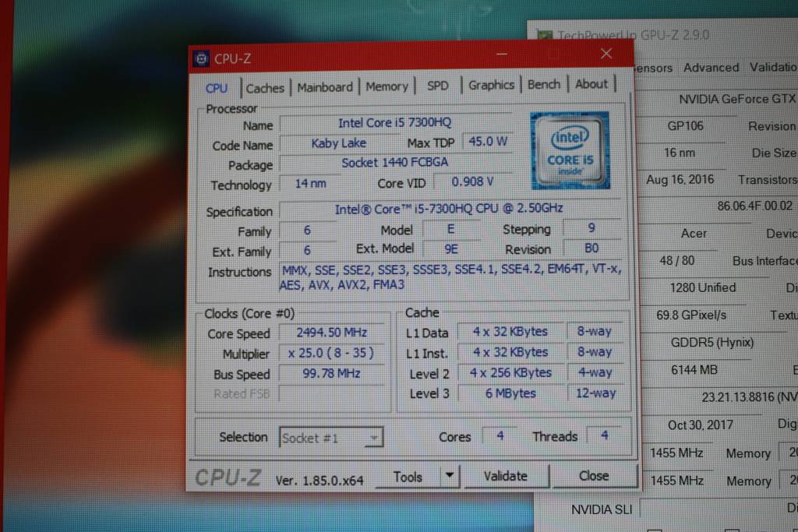Click the Intel Core i5 badge
This screenshot has height=532, width=798.
pos(571,150)
